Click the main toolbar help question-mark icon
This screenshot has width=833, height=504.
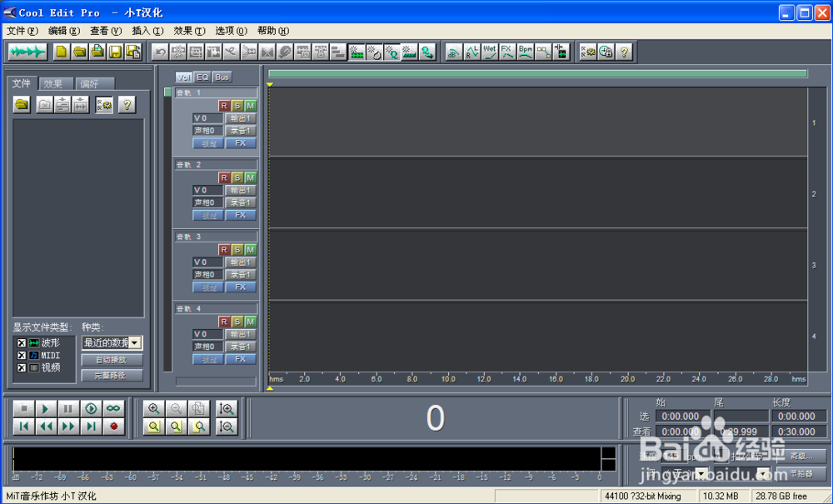(624, 52)
